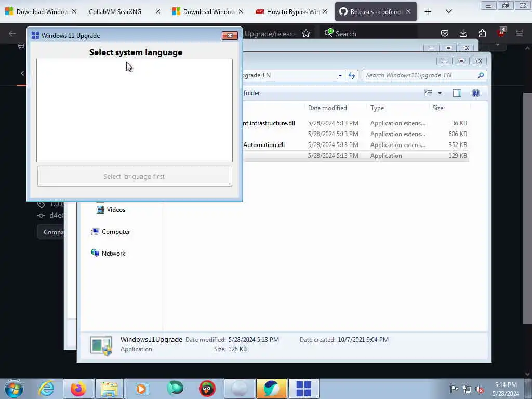Expand the list all tabs chevron
532x399 pixels.
(x=448, y=11)
